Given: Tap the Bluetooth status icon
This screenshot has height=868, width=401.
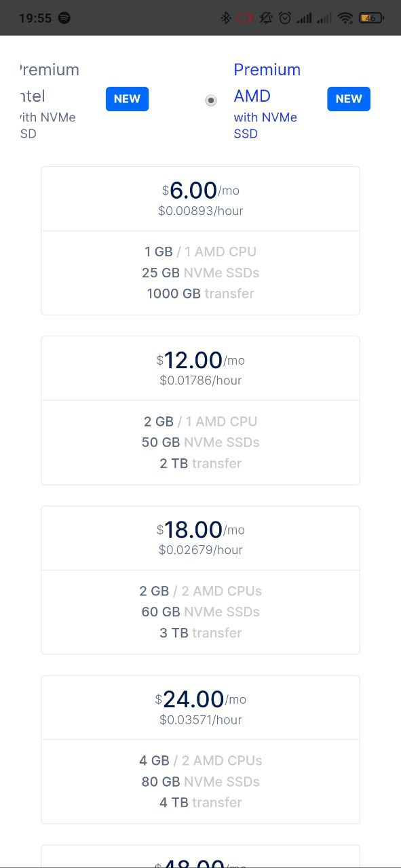Looking at the screenshot, I should [226, 18].
